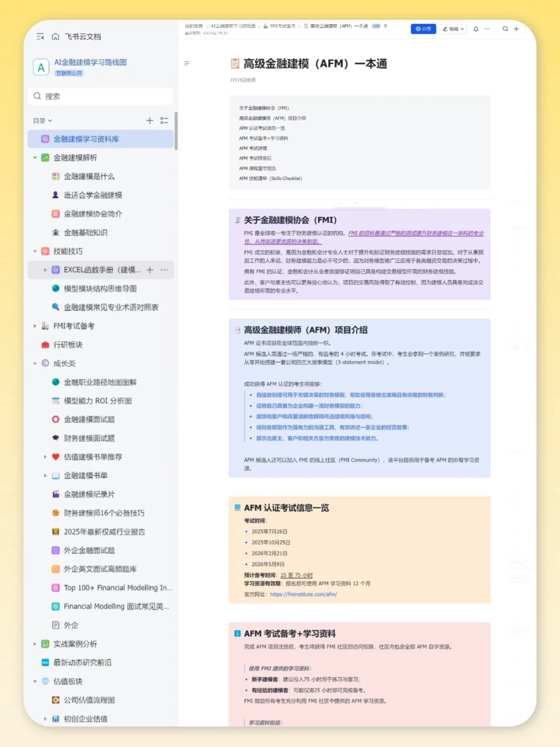Jump to 关于金融建模协会 (FMI) in contents
This screenshot has height=747, width=560.
264,108
